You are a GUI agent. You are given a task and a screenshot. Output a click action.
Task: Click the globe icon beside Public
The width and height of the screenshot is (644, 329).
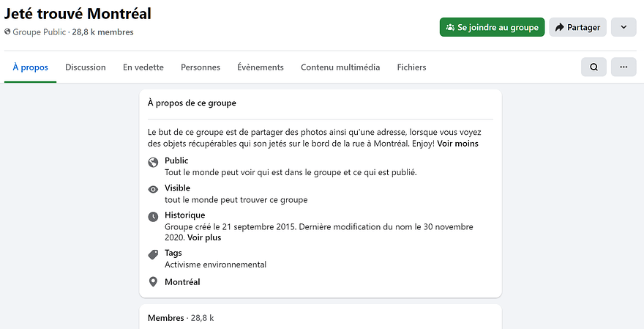point(153,163)
